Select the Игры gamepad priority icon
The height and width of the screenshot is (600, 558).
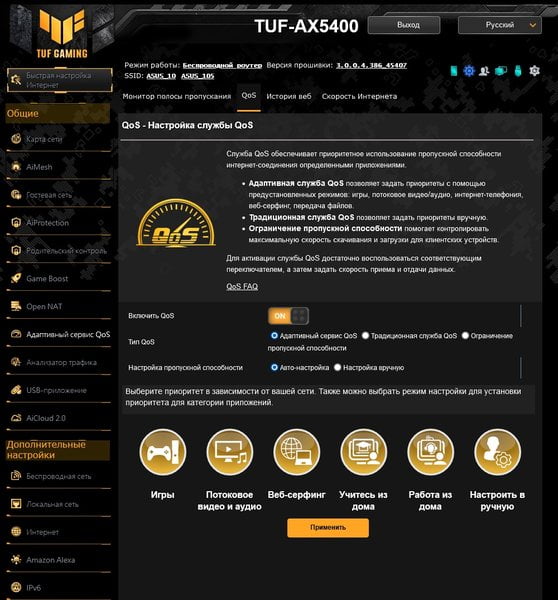[163, 452]
